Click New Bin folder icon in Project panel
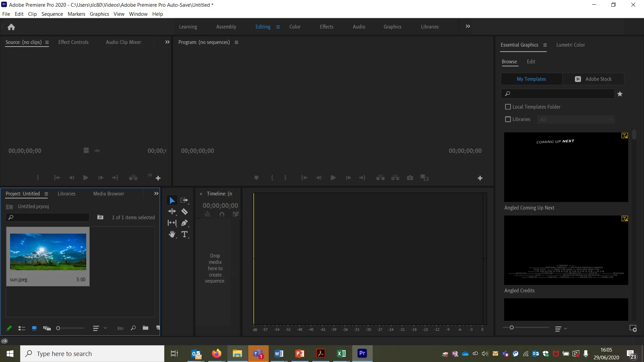 click(145, 328)
